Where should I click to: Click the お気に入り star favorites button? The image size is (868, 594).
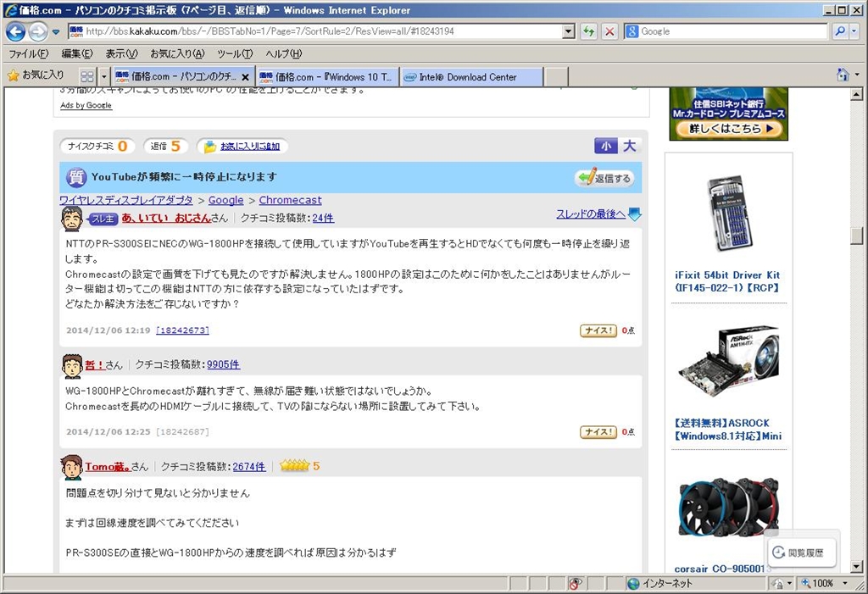pyautogui.click(x=36, y=75)
